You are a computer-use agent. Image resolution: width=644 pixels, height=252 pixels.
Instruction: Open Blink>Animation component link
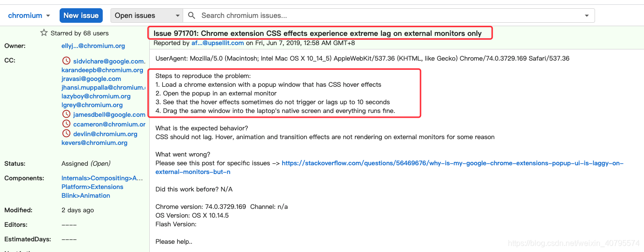[x=86, y=195]
